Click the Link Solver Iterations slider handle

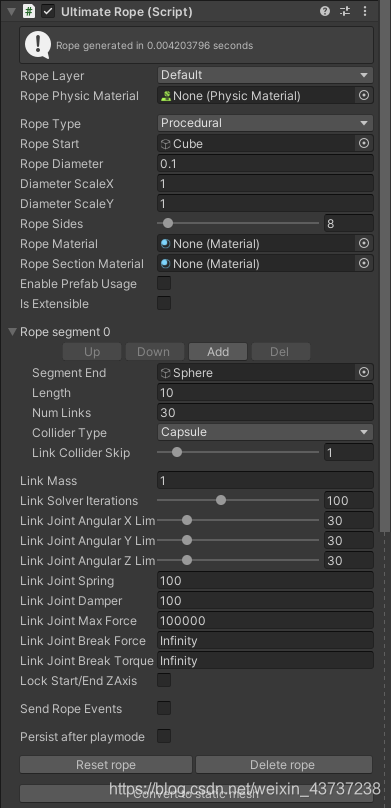221,500
